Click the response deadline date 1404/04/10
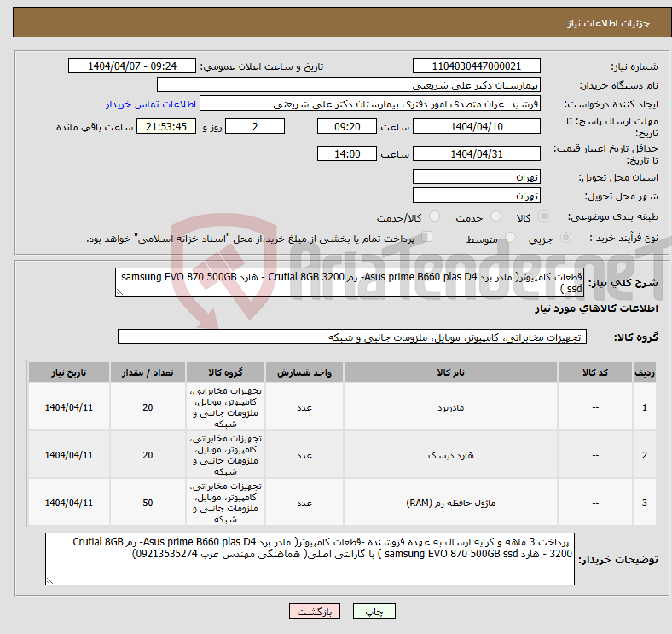Screen dimensions: 672x634 (476, 126)
